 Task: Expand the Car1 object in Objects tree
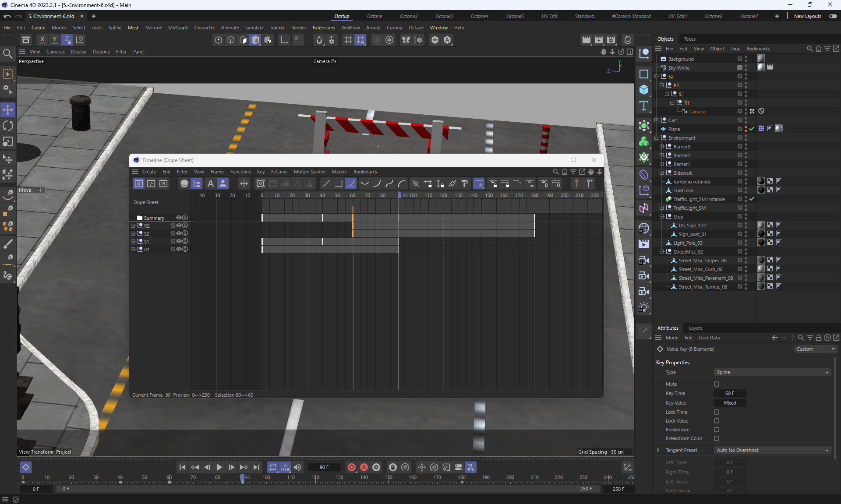pos(657,120)
